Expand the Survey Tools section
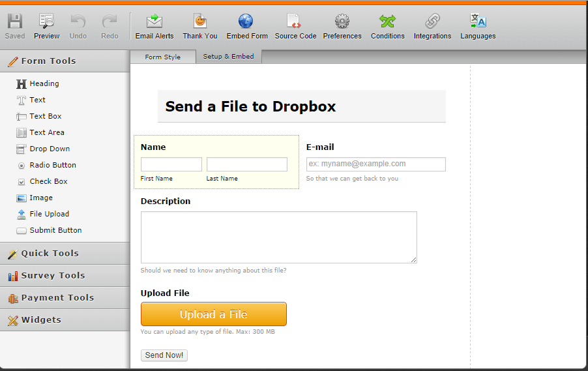Screen dimensions: 588x371 [x=53, y=276]
